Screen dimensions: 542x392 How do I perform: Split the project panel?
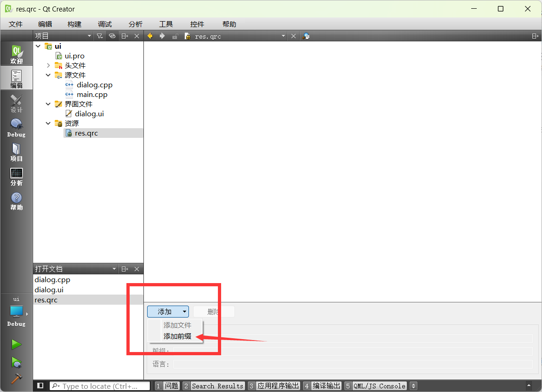125,36
